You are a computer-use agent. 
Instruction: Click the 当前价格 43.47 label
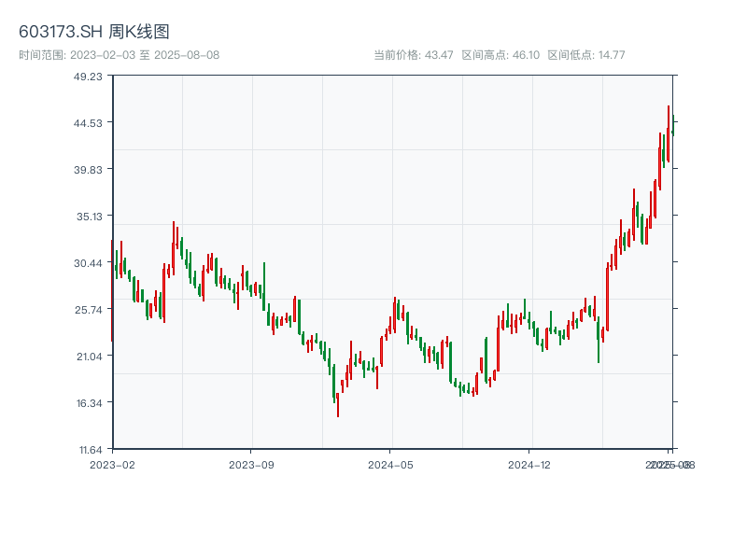[413, 55]
